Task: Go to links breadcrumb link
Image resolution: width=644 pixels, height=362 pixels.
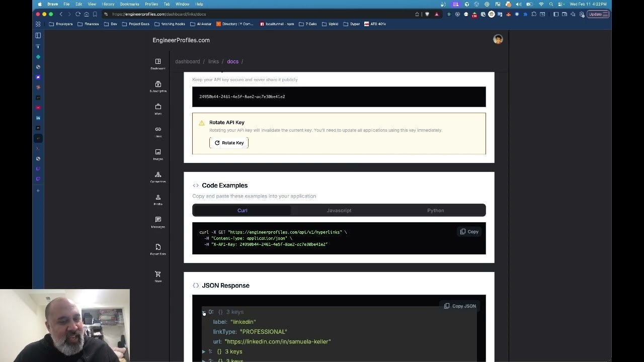Action: click(213, 61)
